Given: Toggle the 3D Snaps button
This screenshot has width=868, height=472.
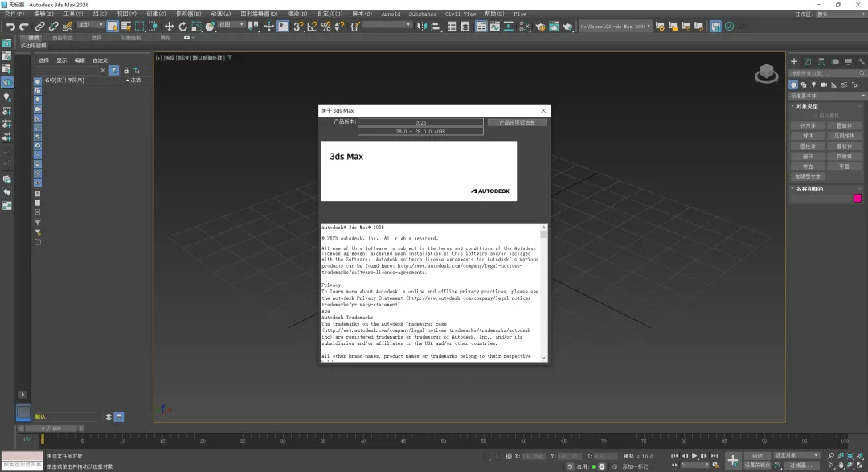Looking at the screenshot, I should (x=298, y=26).
